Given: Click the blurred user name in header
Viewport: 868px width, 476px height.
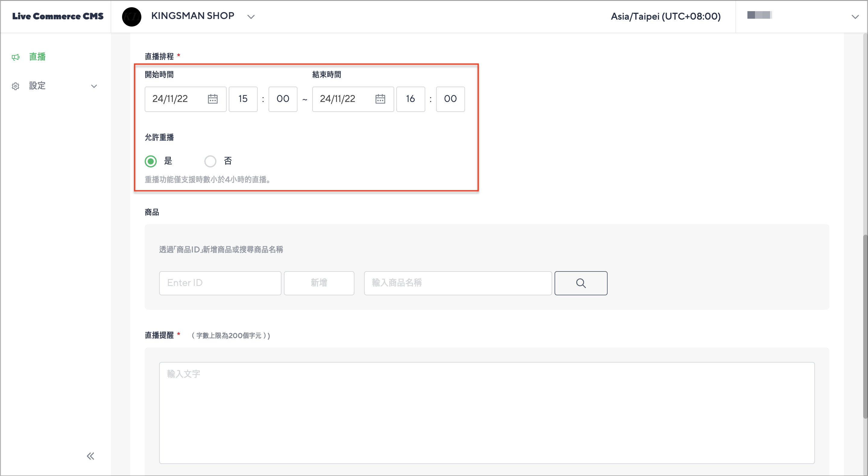Looking at the screenshot, I should (x=759, y=15).
